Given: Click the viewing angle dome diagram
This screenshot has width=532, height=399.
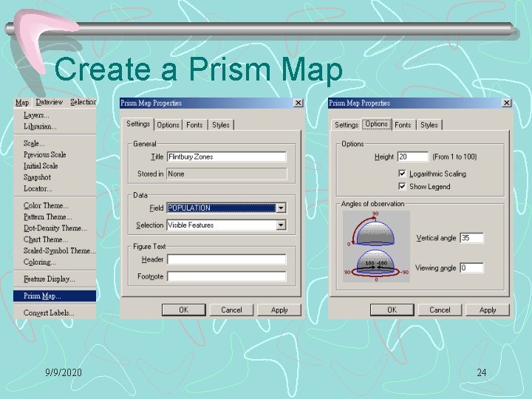Looking at the screenshot, I should click(x=376, y=265).
